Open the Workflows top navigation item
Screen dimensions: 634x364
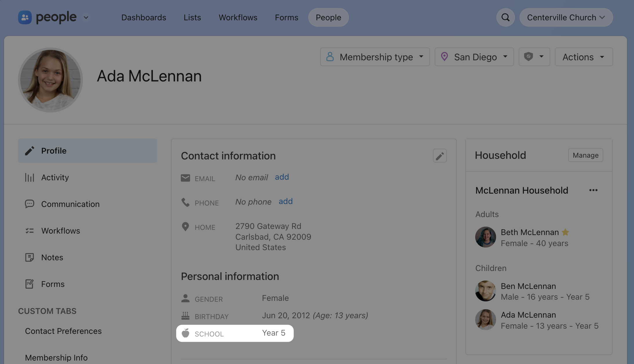(238, 17)
